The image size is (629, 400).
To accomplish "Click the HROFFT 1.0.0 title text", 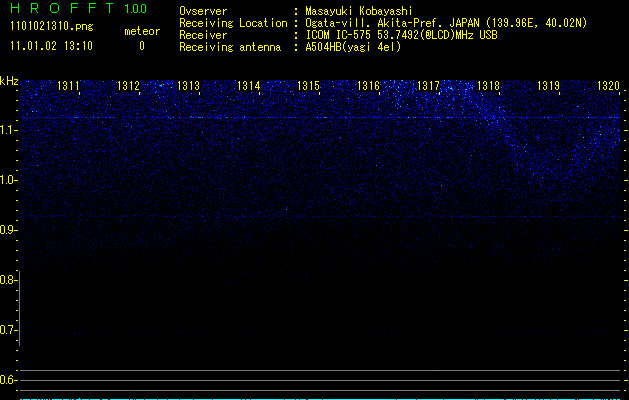I will (x=79, y=8).
